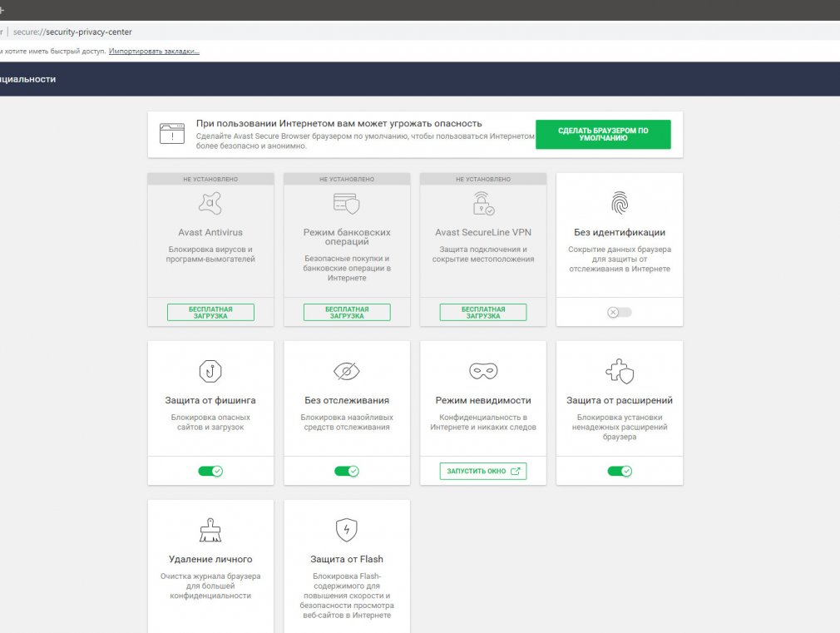Click the Avast SecureLine VPN padlock icon
This screenshot has height=633, width=840.
pyautogui.click(x=483, y=204)
